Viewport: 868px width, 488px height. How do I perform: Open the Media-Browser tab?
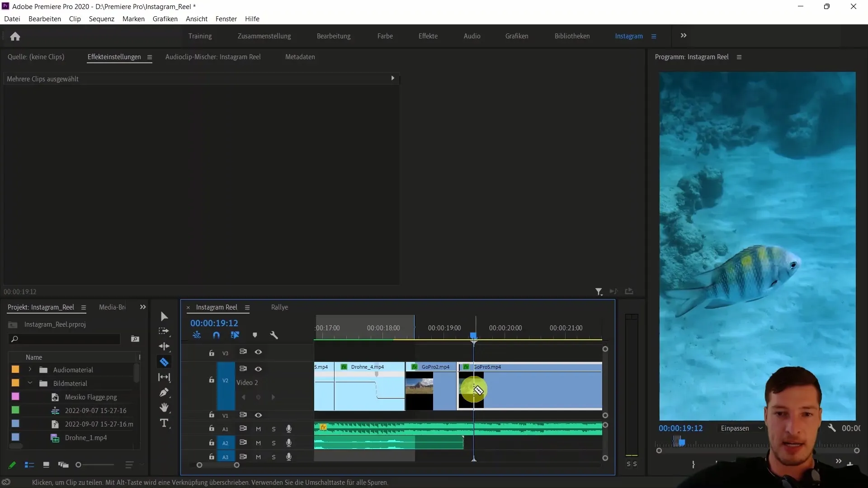coord(112,307)
